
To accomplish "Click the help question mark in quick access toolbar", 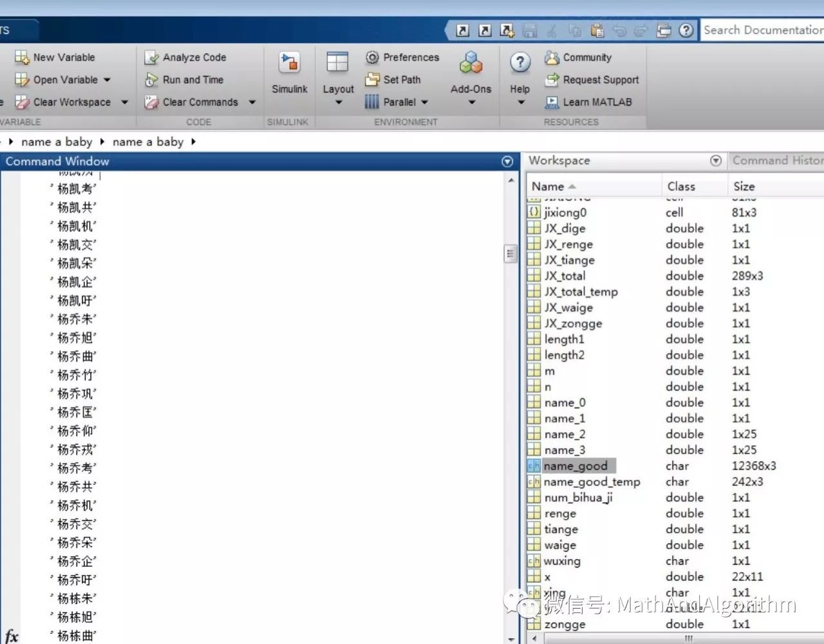I will click(x=686, y=30).
